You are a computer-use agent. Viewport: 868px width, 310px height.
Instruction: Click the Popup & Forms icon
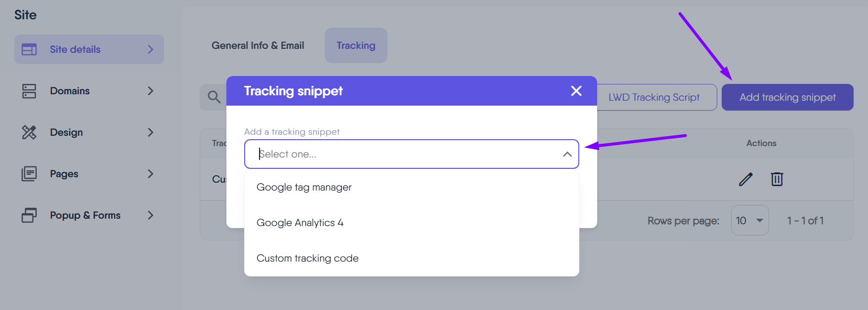[x=29, y=215]
